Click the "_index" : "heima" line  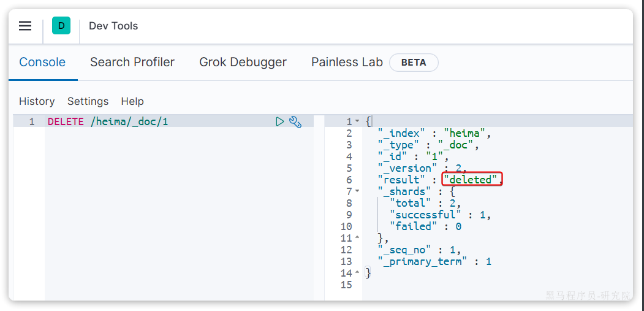(434, 133)
